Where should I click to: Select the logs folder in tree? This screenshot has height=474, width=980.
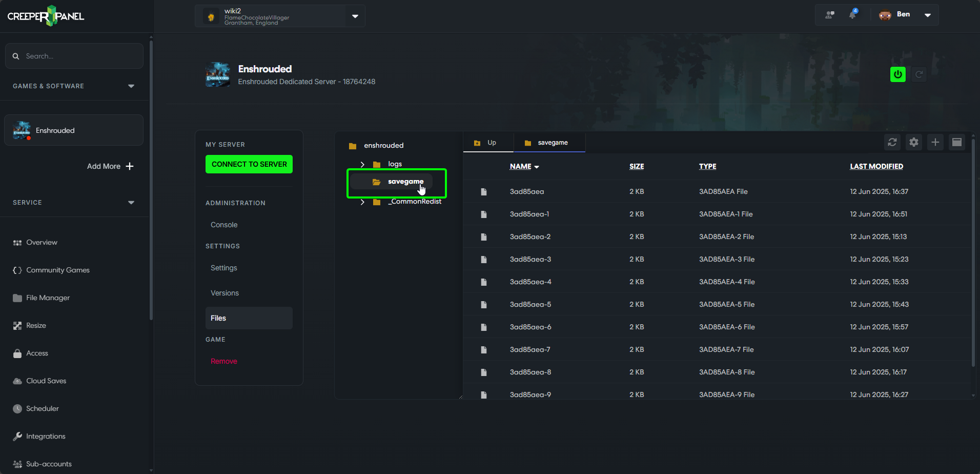[395, 164]
